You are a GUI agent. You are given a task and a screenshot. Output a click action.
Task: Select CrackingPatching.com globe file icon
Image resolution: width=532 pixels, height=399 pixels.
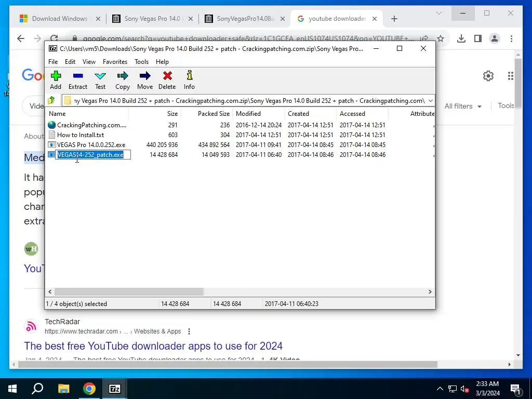[x=51, y=125]
